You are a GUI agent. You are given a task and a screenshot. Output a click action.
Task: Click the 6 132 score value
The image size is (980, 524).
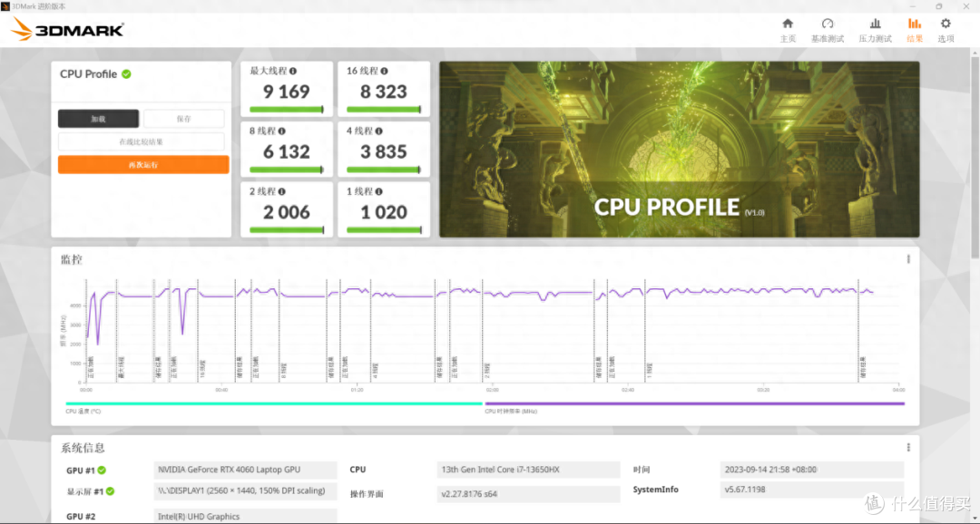286,151
